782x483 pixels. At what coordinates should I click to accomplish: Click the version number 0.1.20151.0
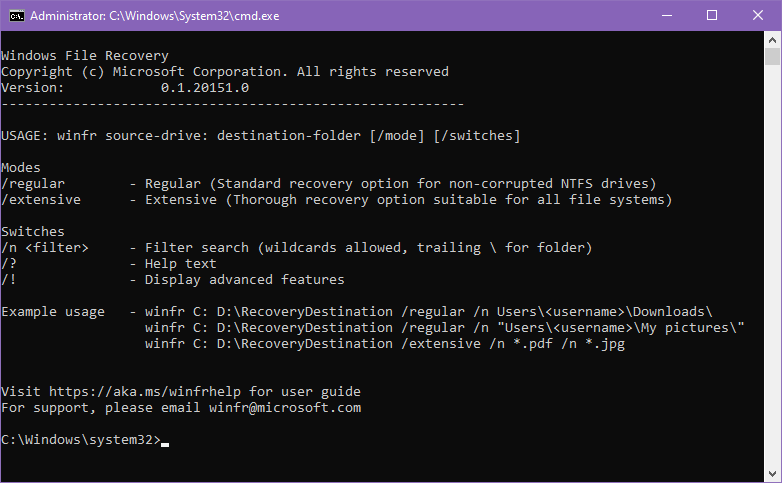coord(205,88)
